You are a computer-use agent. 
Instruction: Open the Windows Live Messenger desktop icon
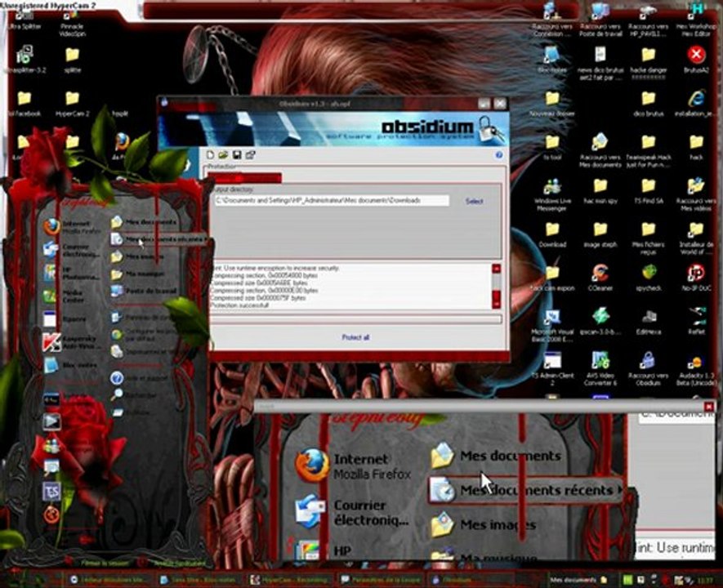point(552,195)
